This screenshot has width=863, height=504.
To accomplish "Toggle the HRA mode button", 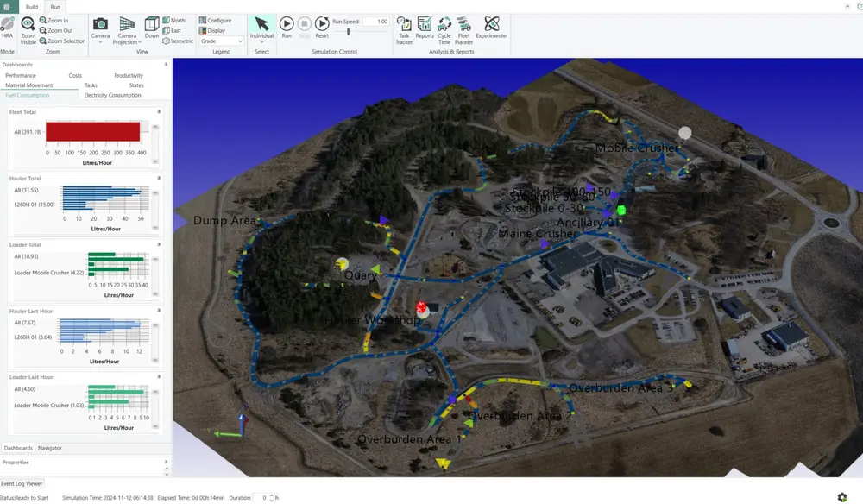I will pyautogui.click(x=8, y=27).
